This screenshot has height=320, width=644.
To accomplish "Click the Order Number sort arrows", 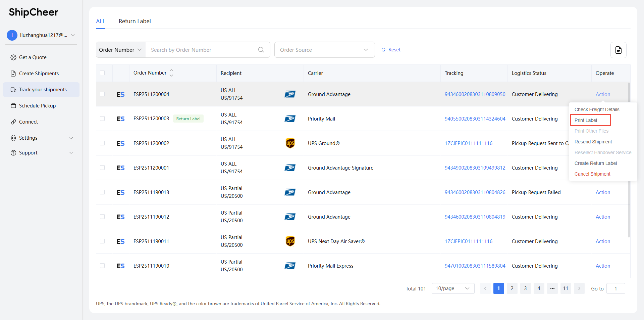I will click(171, 73).
